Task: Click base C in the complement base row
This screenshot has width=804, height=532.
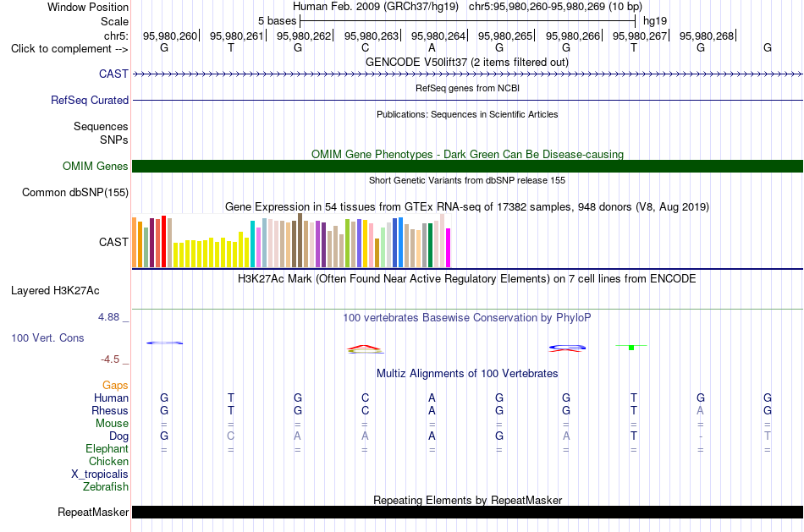Action: (x=365, y=47)
